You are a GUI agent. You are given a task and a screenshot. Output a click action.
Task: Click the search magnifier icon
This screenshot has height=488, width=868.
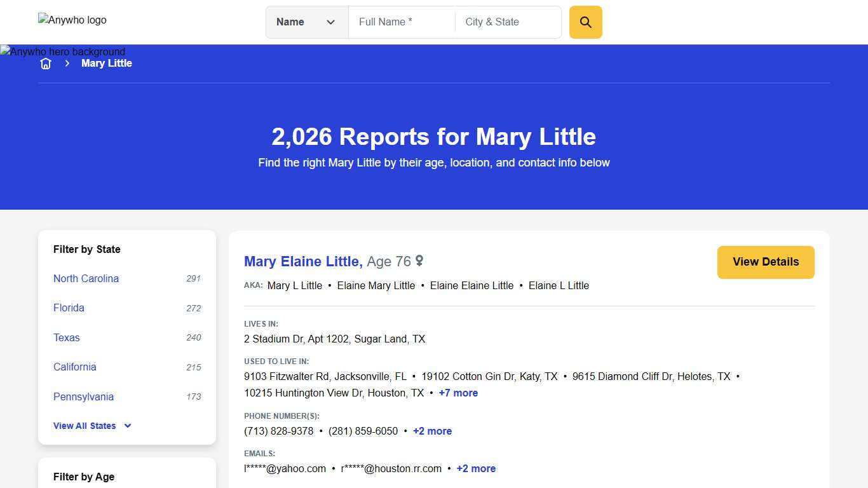[x=585, y=22]
